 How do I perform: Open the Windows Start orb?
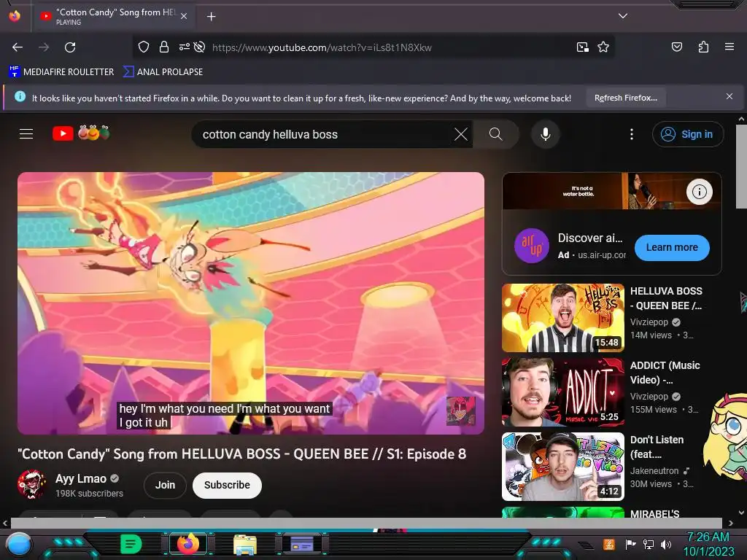[x=20, y=544]
